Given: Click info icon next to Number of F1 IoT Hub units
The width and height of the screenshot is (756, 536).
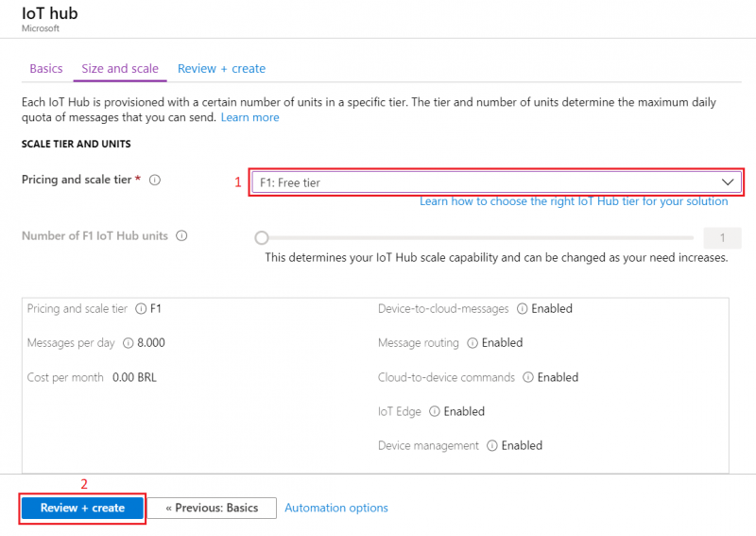Looking at the screenshot, I should 181,236.
